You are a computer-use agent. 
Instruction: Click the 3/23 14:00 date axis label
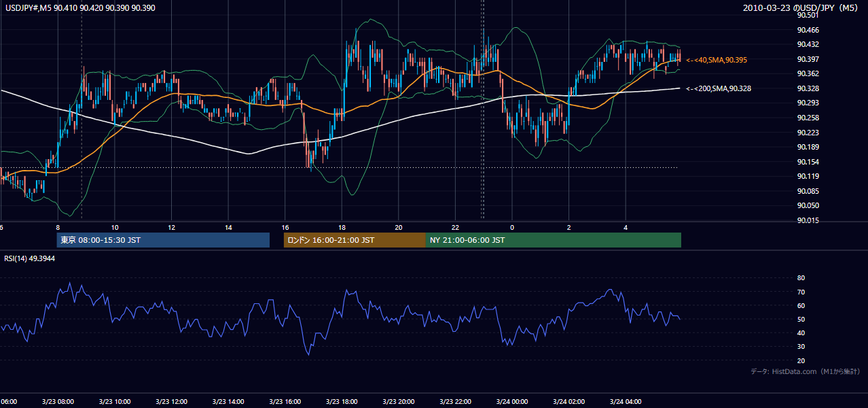pyautogui.click(x=228, y=402)
